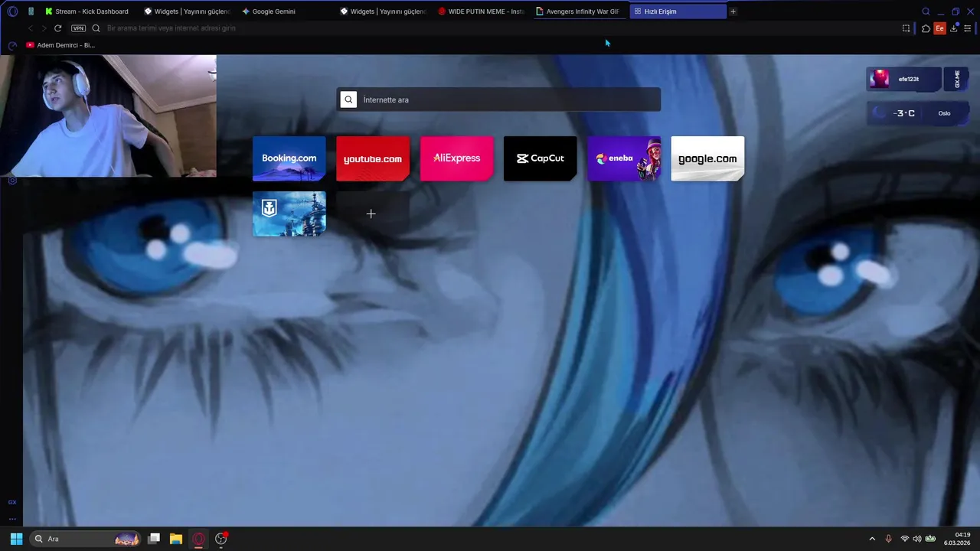Open tab search magnifier in title bar
This screenshot has height=551, width=980.
click(926, 11)
